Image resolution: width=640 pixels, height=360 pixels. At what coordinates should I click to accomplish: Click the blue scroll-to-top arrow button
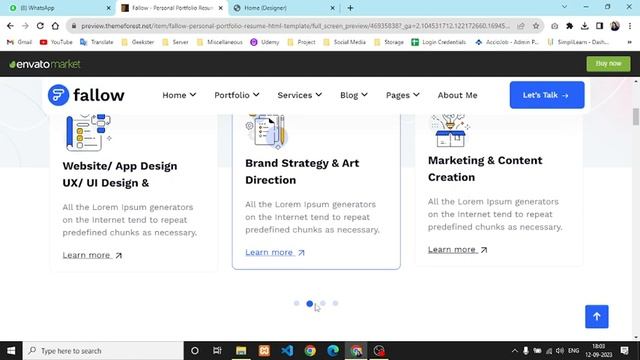[x=597, y=316]
